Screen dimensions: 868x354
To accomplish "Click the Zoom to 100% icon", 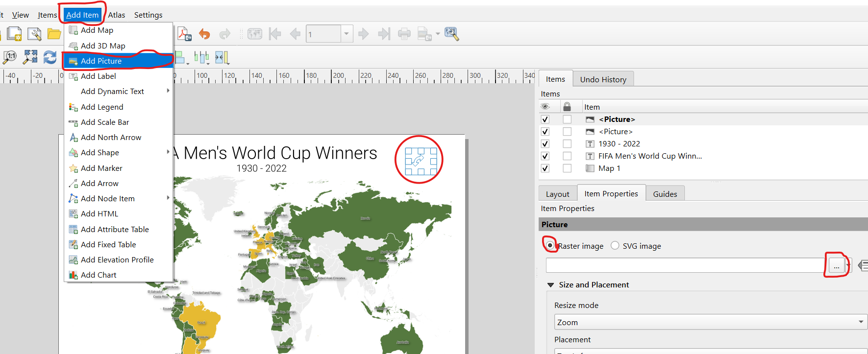I will [10, 57].
